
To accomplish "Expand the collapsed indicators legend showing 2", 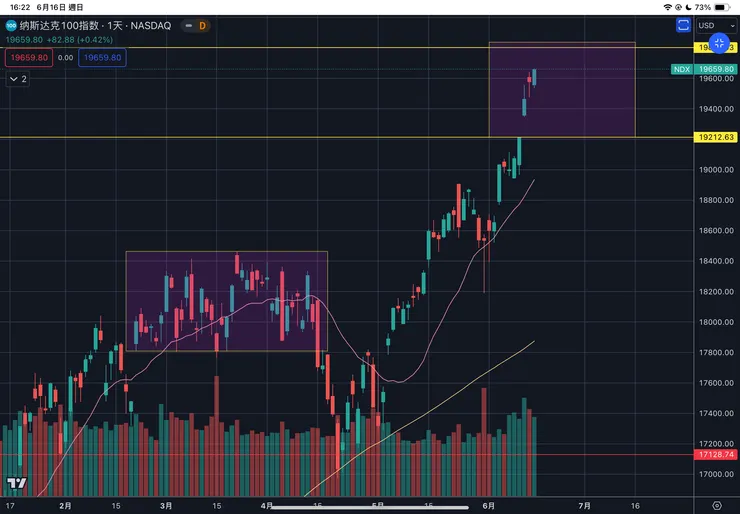I will tap(18, 79).
